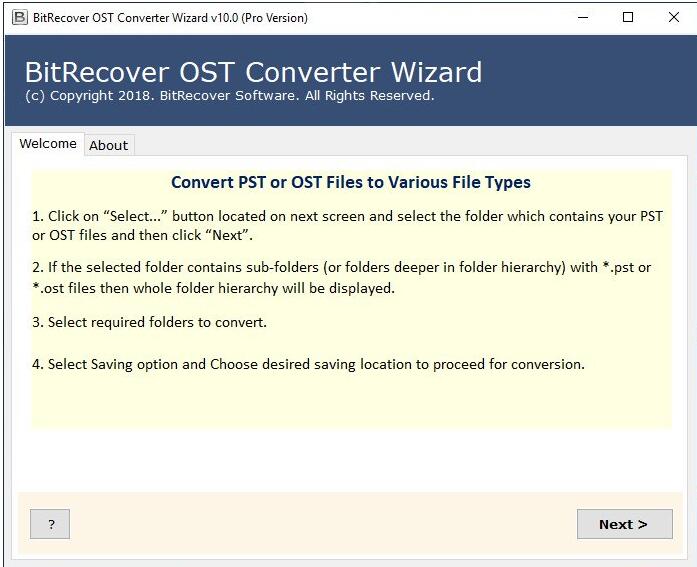
Task: Click step 4 about Saving option
Action: 308,364
